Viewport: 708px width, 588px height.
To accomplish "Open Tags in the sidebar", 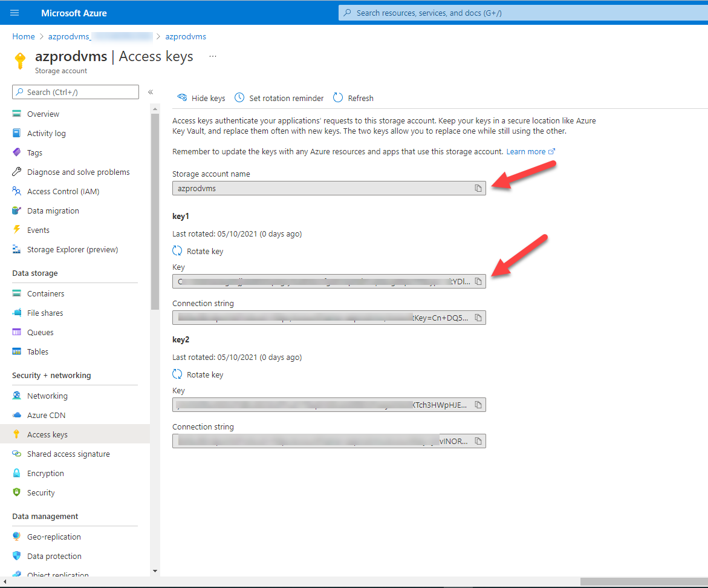I will click(x=34, y=153).
